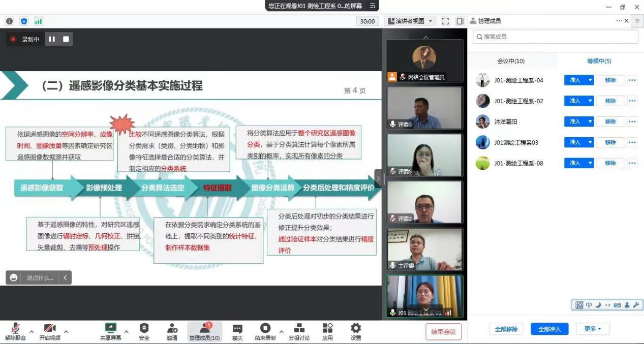This screenshot has width=644, height=344.
Task: Click the Invite (邀请) icon
Action: point(172,328)
